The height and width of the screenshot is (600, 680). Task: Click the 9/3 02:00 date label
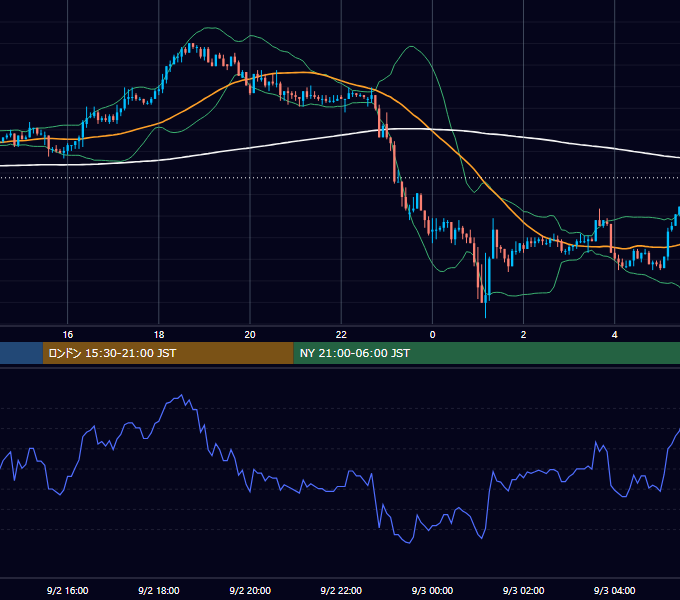(x=523, y=590)
